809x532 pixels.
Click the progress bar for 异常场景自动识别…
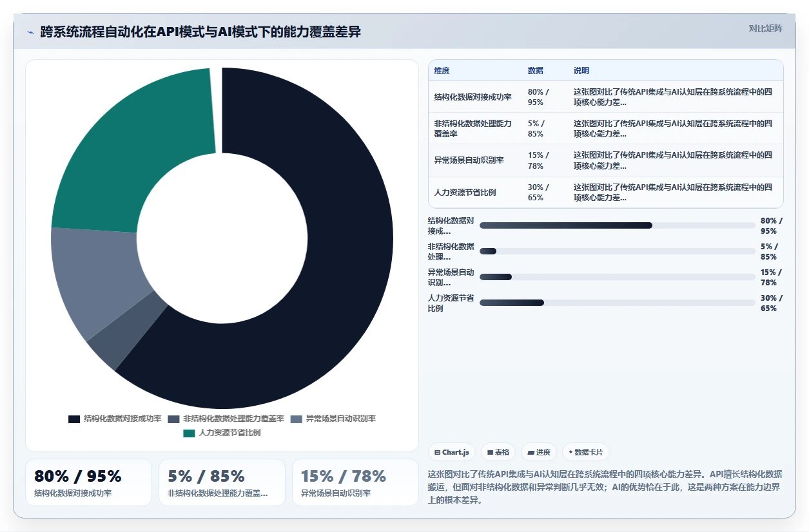[x=618, y=277]
